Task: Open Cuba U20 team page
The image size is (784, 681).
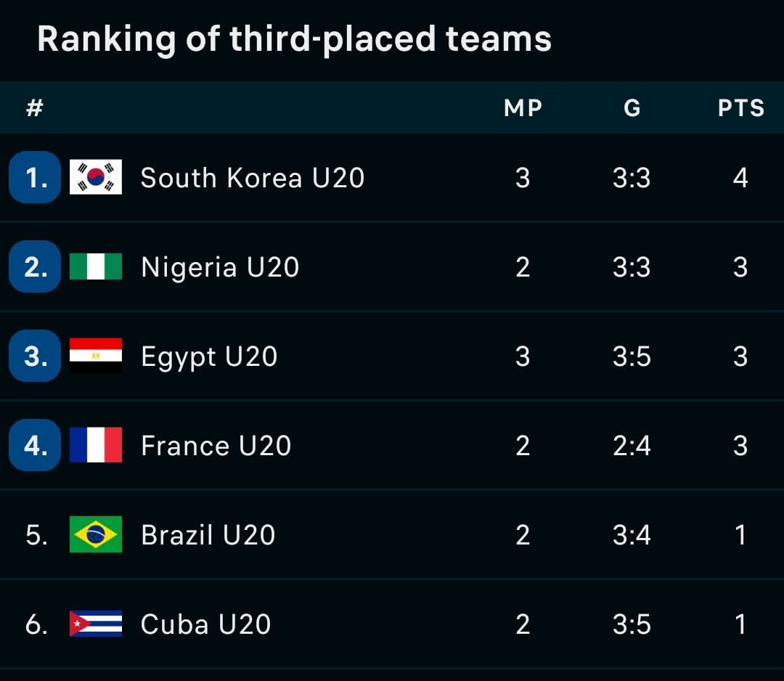Action: 205,624
